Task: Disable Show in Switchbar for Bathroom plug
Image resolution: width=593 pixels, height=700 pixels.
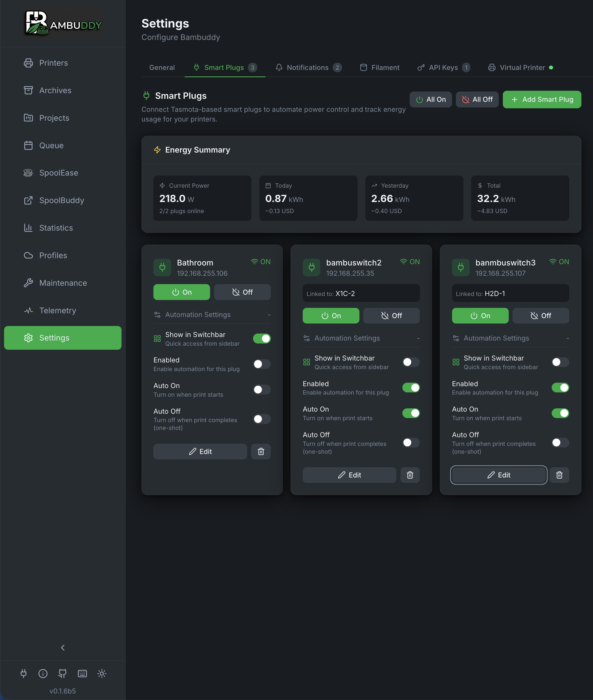Action: pos(261,338)
